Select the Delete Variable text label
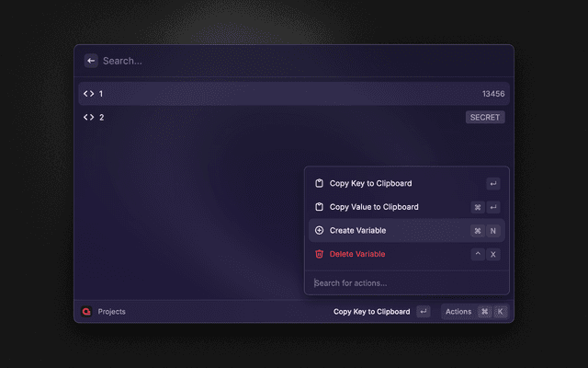The width and height of the screenshot is (588, 368). pyautogui.click(x=357, y=254)
